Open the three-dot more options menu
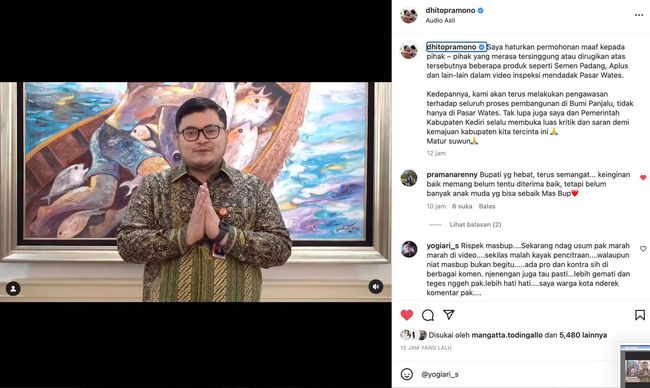Screen dimensions: 650x388 coord(638,15)
